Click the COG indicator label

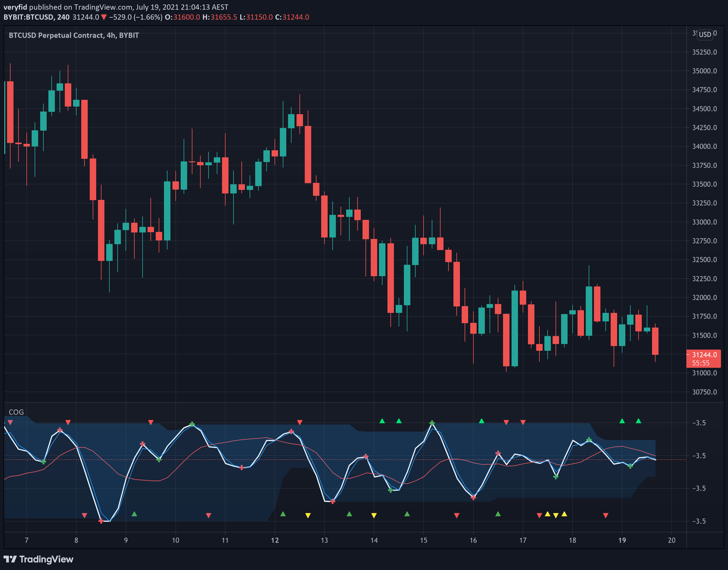coord(16,412)
